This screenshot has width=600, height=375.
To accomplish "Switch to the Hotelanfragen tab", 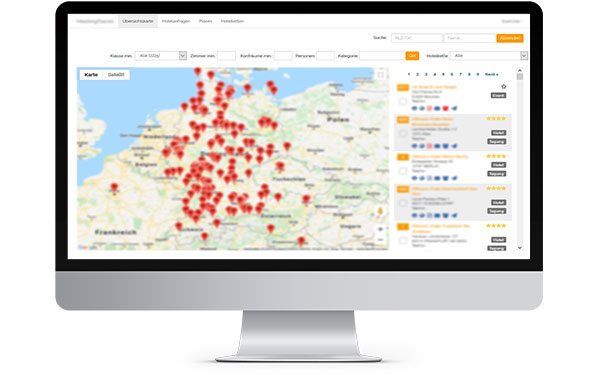I will coord(176,21).
